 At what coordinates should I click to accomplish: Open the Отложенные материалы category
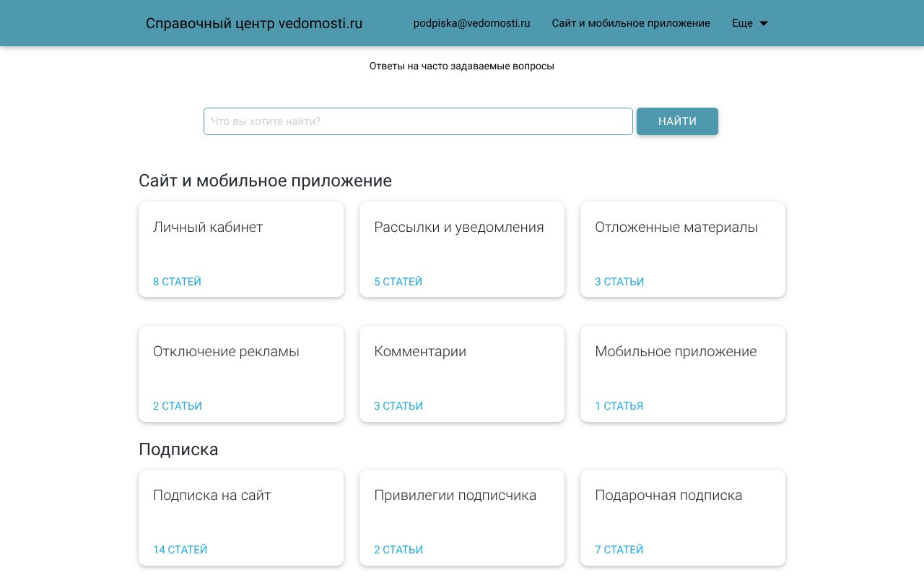[683, 249]
